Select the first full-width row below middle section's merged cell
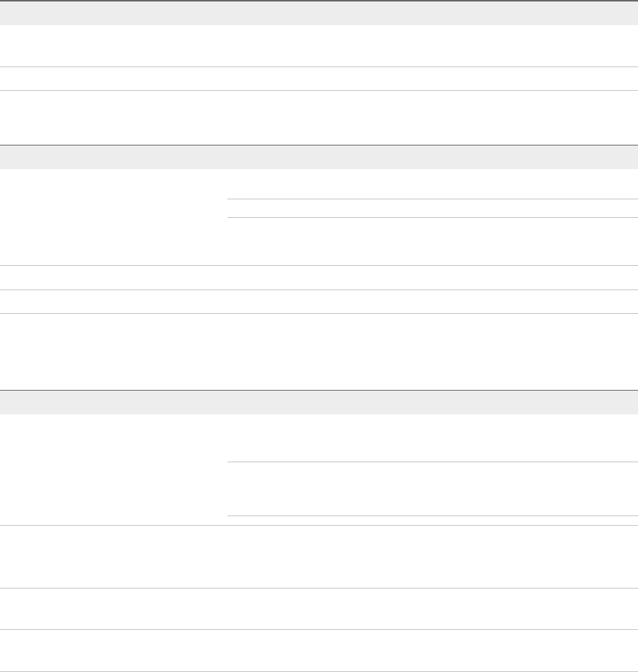 tap(319, 277)
